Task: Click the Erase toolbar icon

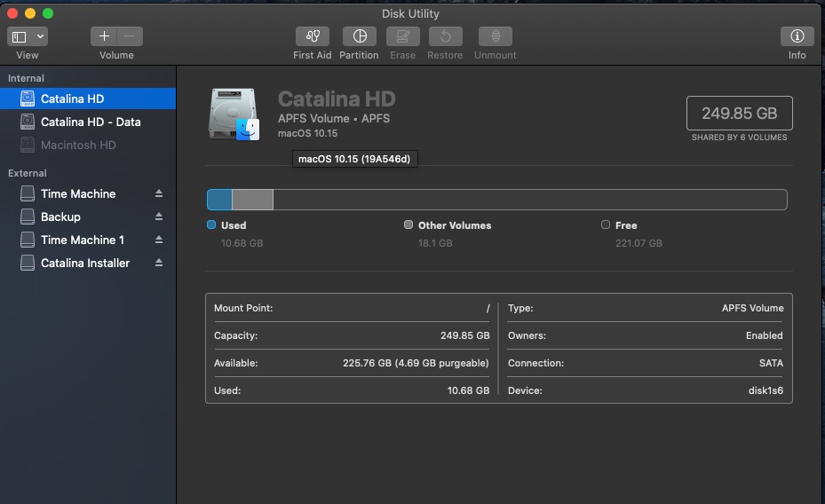Action: pyautogui.click(x=403, y=36)
